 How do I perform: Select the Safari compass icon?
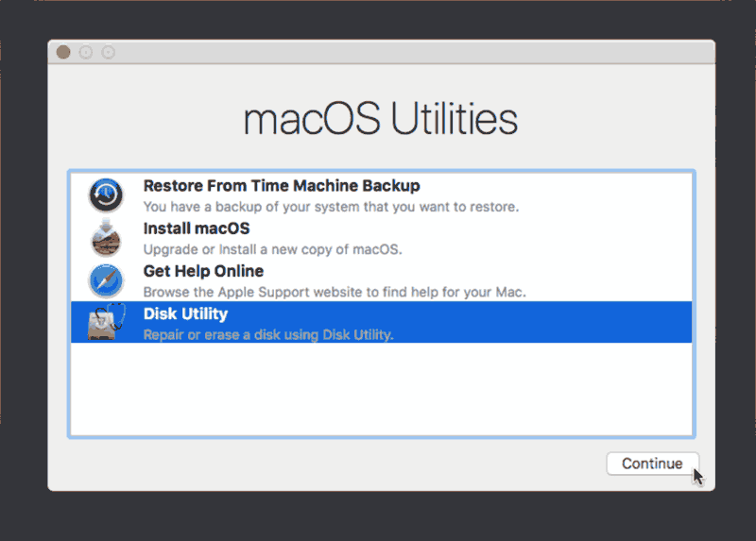(x=106, y=280)
